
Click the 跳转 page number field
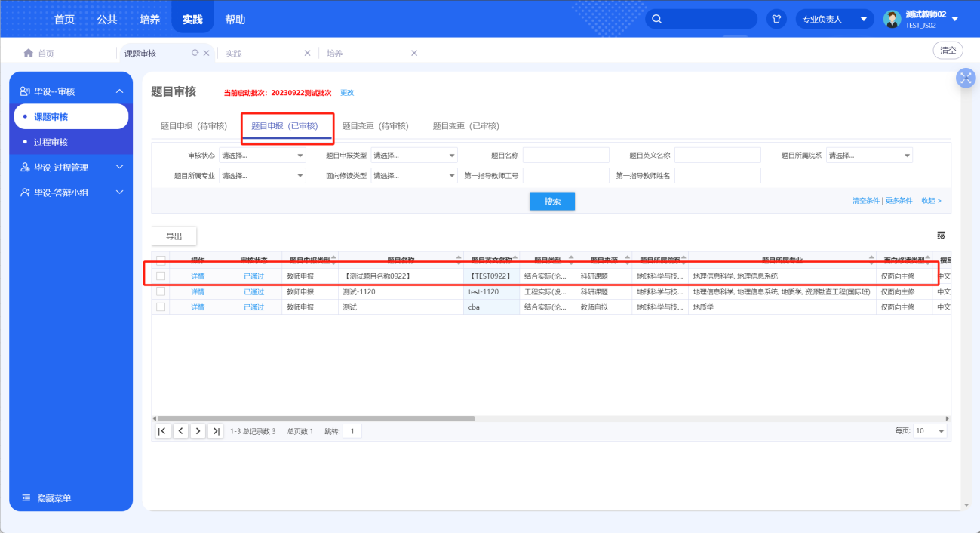point(352,431)
